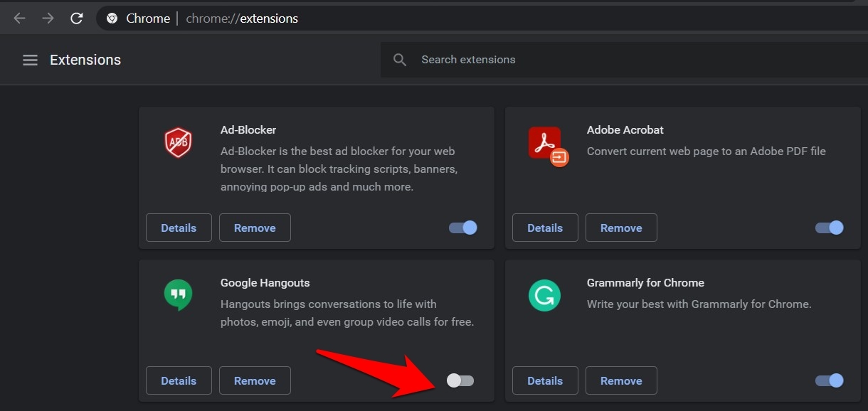Open Details for Grammarly for Chrome

pos(545,380)
